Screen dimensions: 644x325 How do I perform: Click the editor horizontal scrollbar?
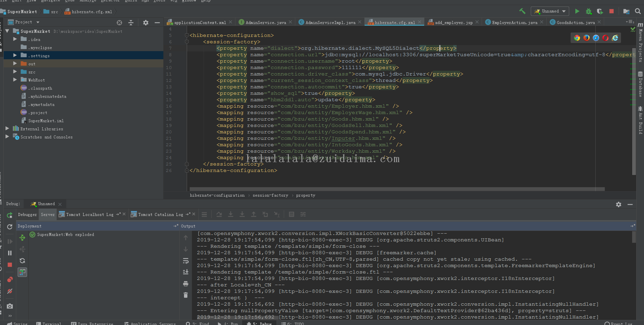[x=397, y=189]
